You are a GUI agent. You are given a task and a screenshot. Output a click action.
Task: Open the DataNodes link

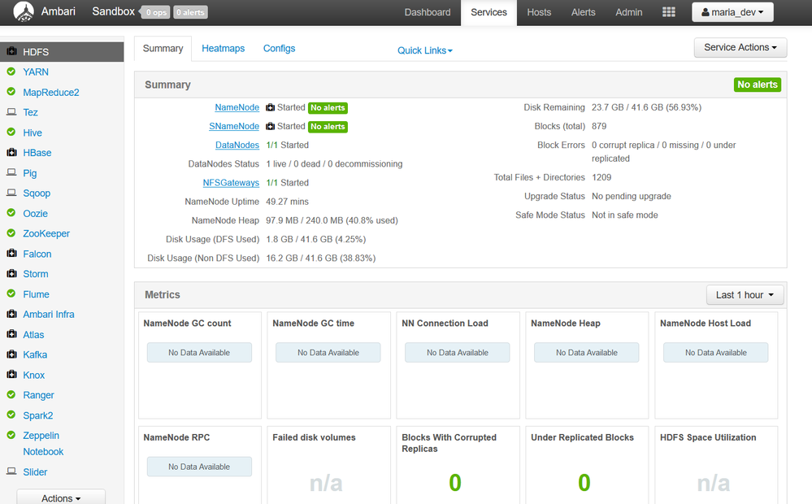point(237,145)
